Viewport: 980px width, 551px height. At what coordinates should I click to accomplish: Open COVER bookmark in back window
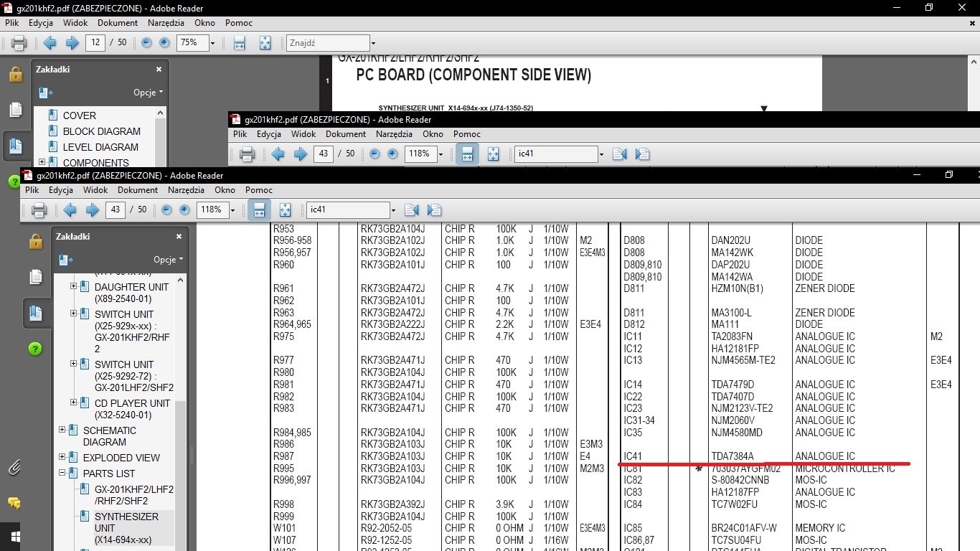click(x=79, y=116)
